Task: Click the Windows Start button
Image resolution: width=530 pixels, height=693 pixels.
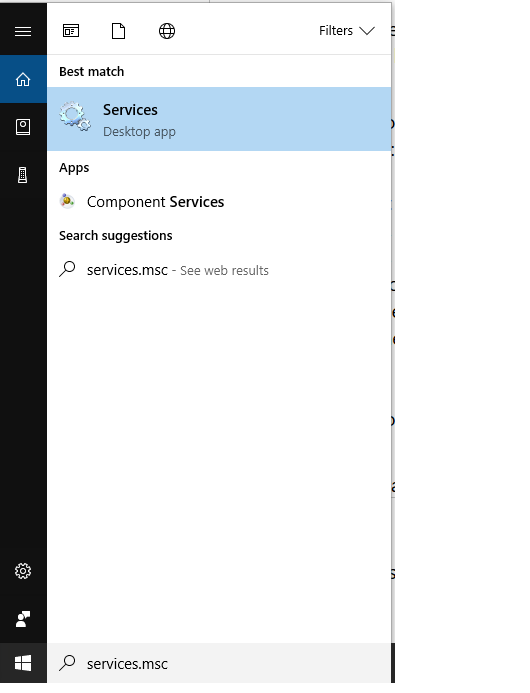Action: pyautogui.click(x=23, y=663)
